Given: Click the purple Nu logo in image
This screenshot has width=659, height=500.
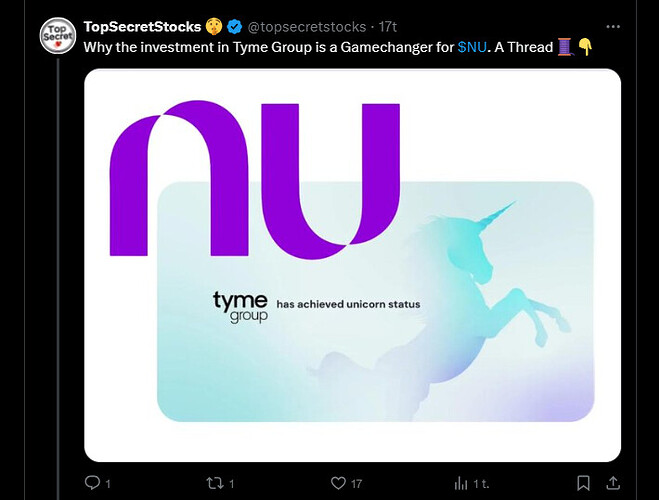Looking at the screenshot, I should tap(255, 179).
